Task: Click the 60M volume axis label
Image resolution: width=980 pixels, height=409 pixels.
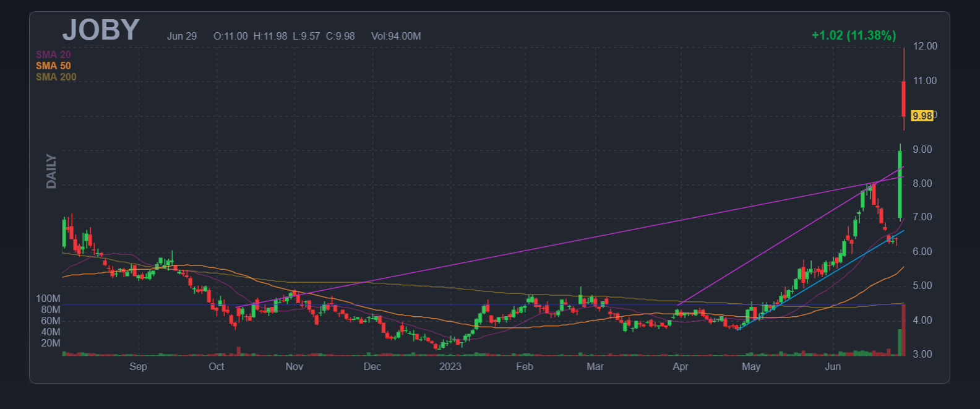Action: tap(51, 321)
